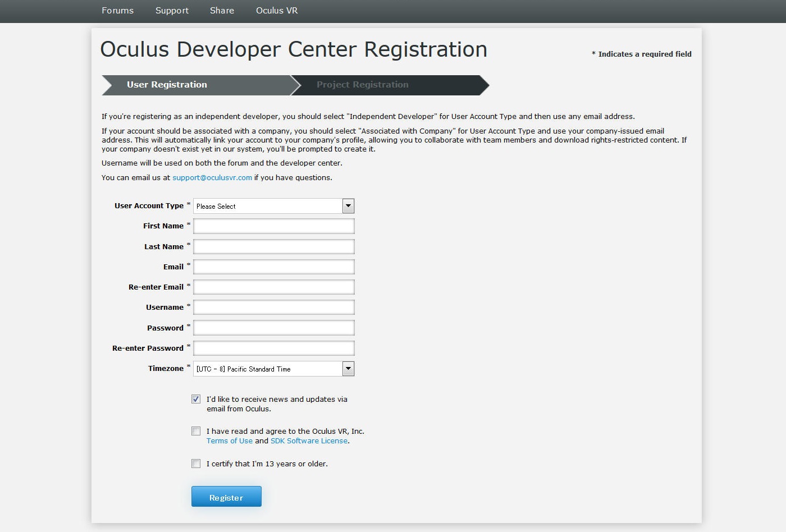
Task: Click the "Indicates a required field" note
Action: point(642,54)
